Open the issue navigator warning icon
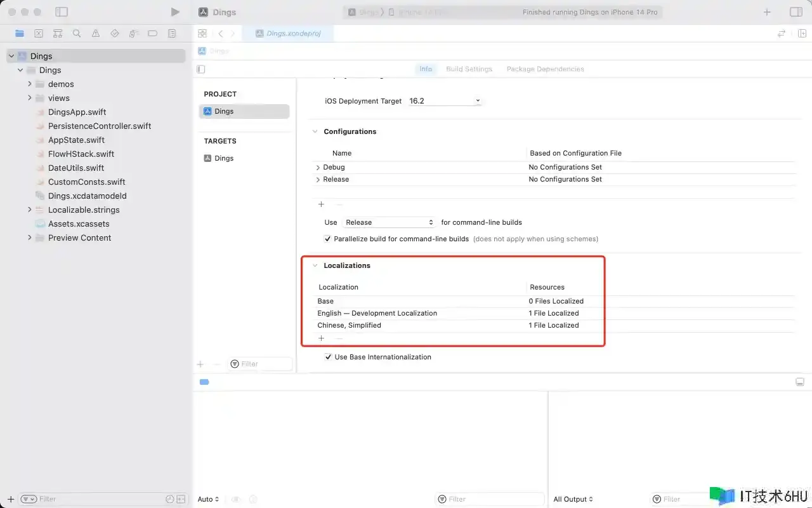Screen dimensions: 812x508 tap(96, 34)
